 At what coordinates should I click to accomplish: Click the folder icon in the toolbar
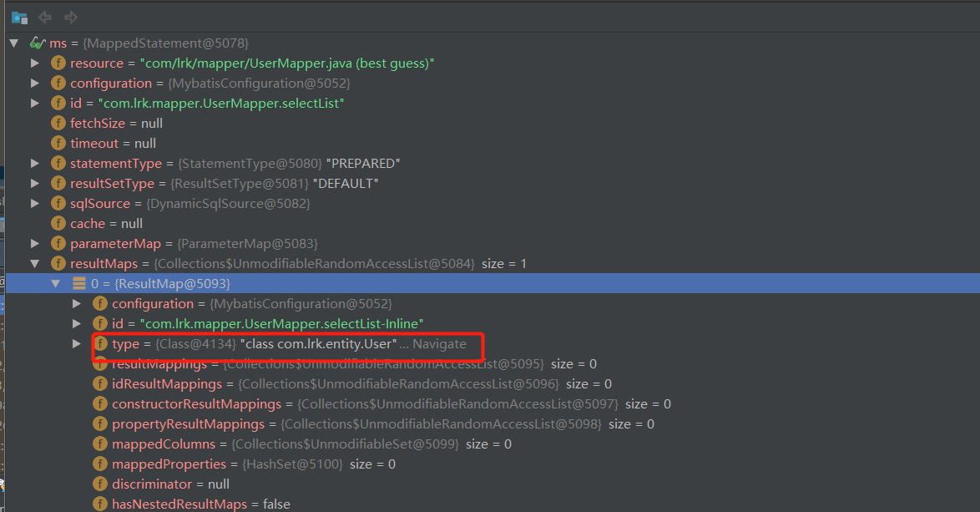[x=19, y=17]
